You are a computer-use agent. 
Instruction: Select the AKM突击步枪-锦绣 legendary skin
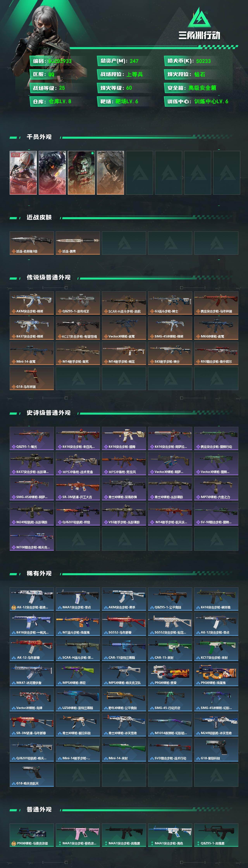(x=32, y=303)
